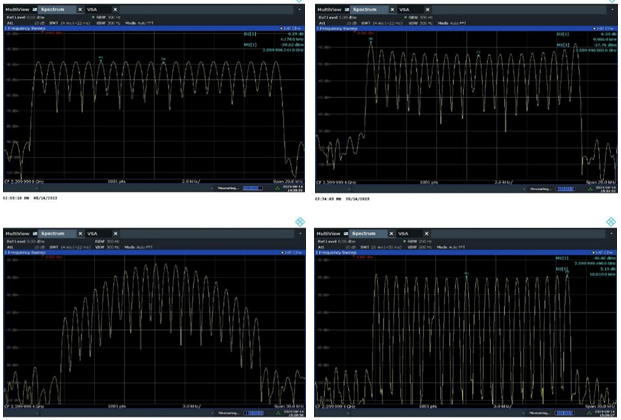Click the blue diamond icon above the top-right analyzer

612,1
